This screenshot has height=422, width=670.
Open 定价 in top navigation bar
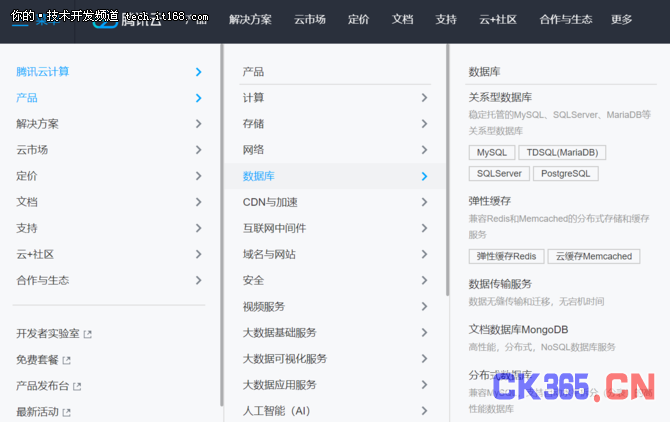pos(358,19)
